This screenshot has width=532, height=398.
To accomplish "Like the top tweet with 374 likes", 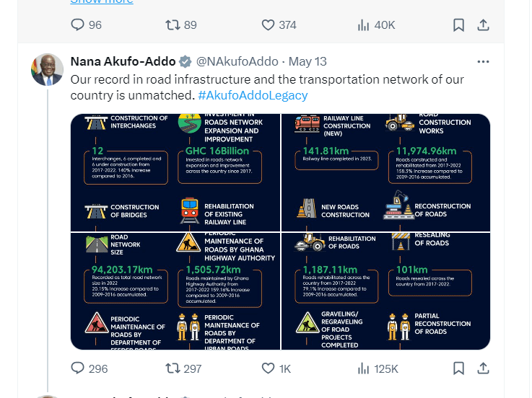I will pyautogui.click(x=268, y=25).
